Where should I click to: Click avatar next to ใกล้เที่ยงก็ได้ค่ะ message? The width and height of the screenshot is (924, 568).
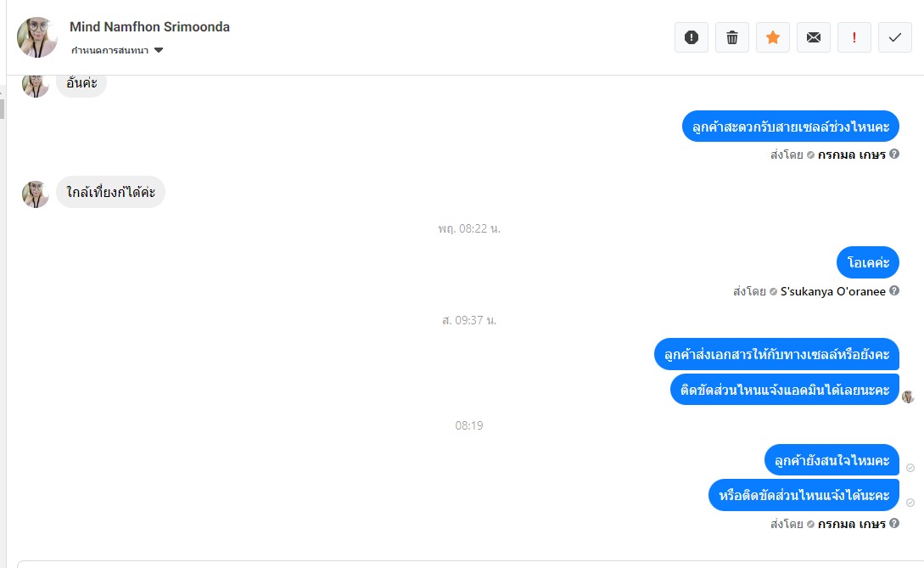[x=36, y=194]
